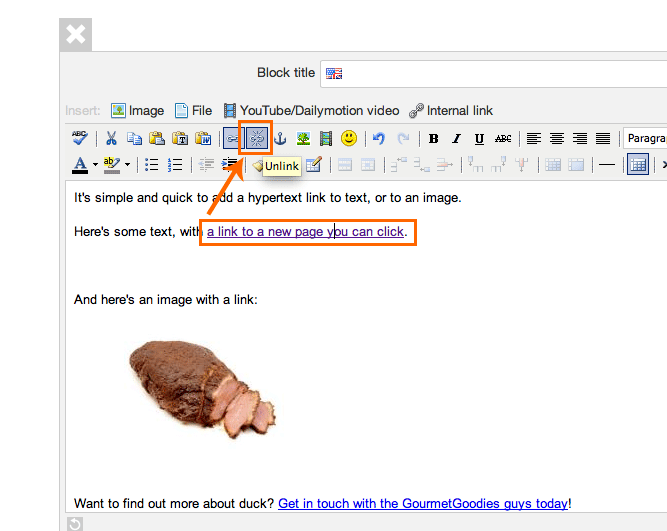Click Insert row after icon
The image size is (667, 531).
[422, 165]
